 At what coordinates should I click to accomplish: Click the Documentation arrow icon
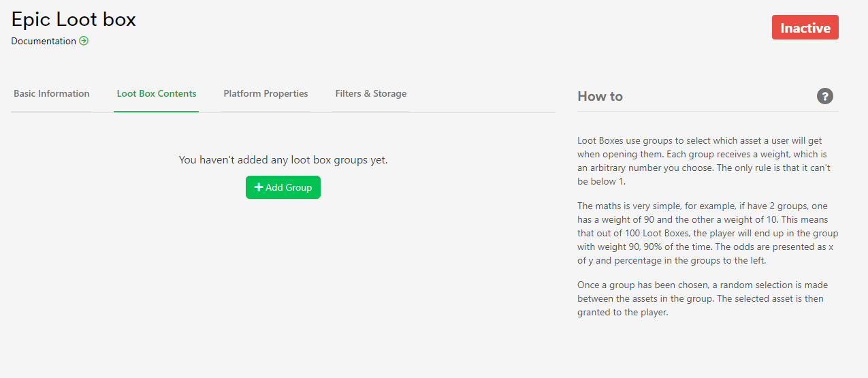pos(84,41)
